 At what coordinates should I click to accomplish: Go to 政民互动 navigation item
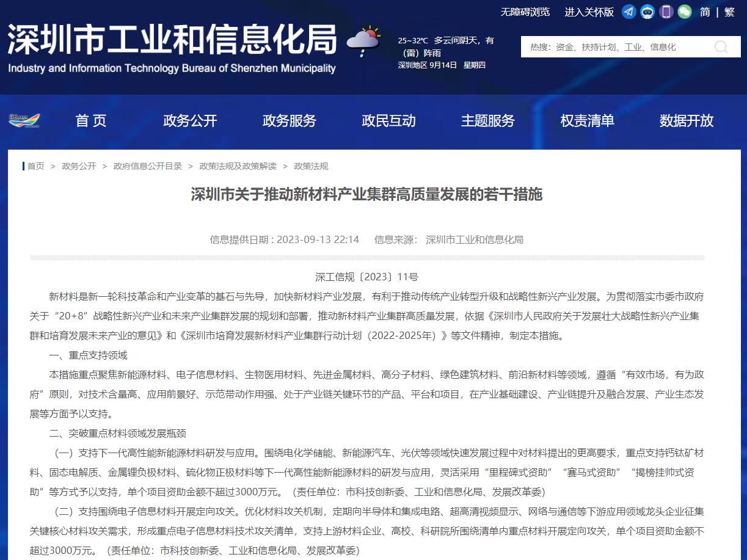(388, 121)
